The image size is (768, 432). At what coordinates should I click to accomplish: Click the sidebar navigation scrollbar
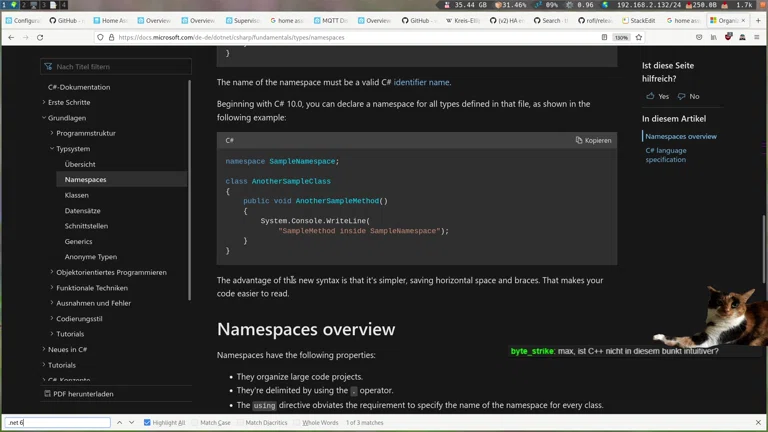click(189, 190)
